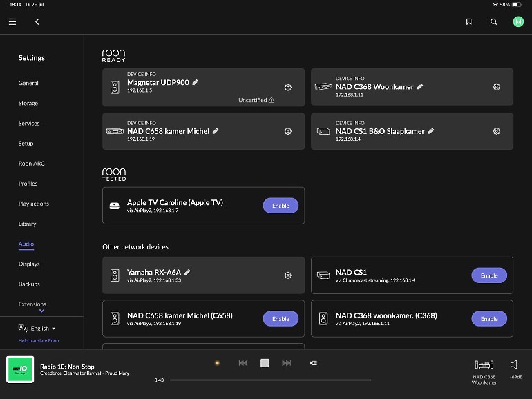Go back with the back arrow
This screenshot has height=399, width=532.
[37, 21]
